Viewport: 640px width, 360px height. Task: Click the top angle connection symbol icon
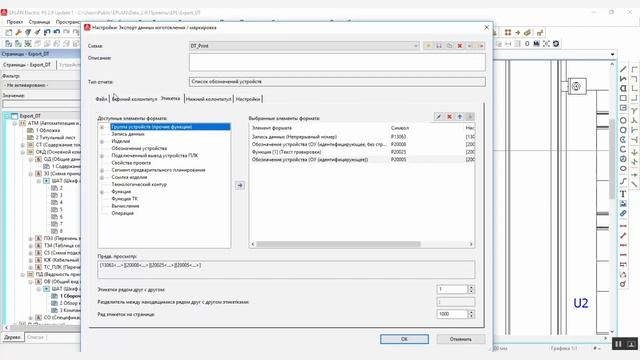point(634,69)
